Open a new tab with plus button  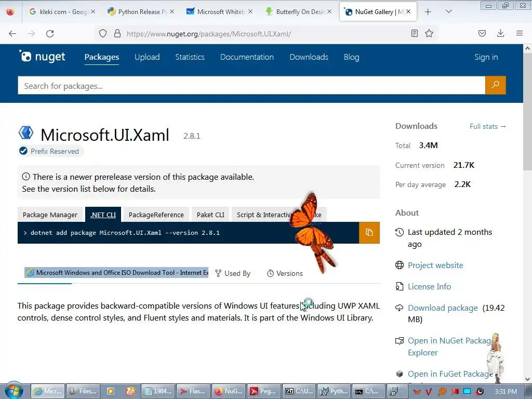tap(428, 12)
